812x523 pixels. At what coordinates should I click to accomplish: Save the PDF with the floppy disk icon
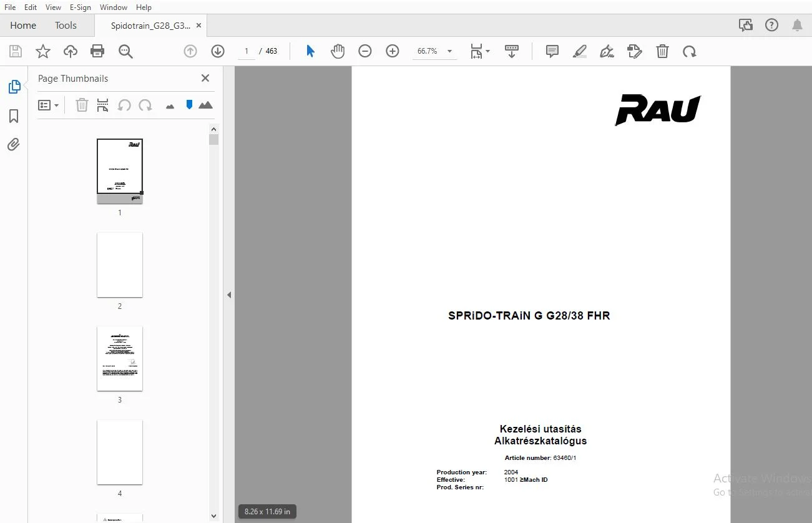click(15, 51)
